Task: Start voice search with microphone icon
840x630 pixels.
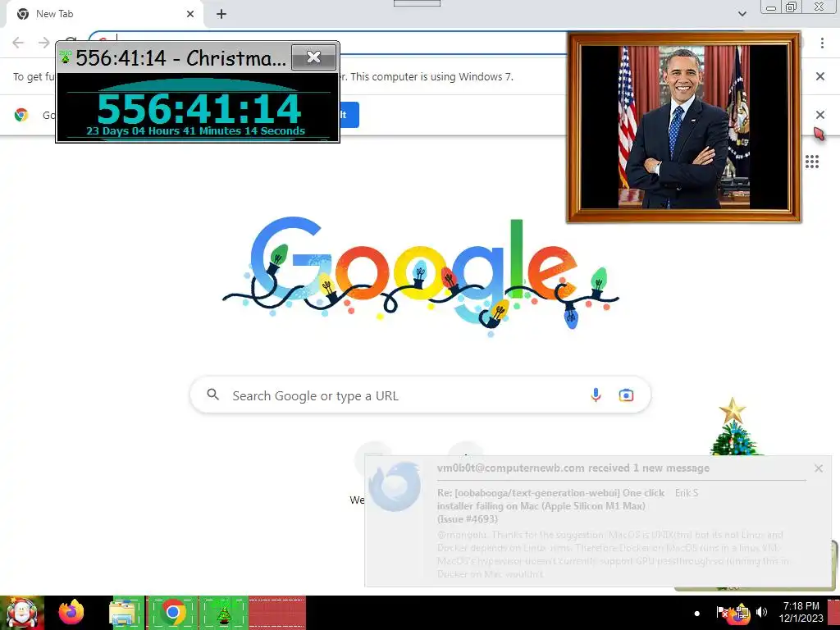Action: [x=596, y=395]
